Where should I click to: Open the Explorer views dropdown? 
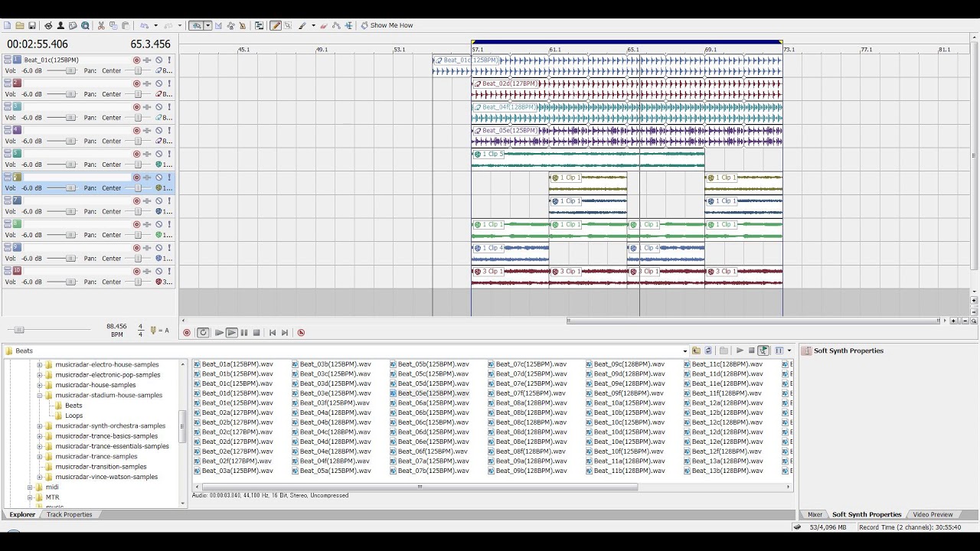click(x=789, y=350)
